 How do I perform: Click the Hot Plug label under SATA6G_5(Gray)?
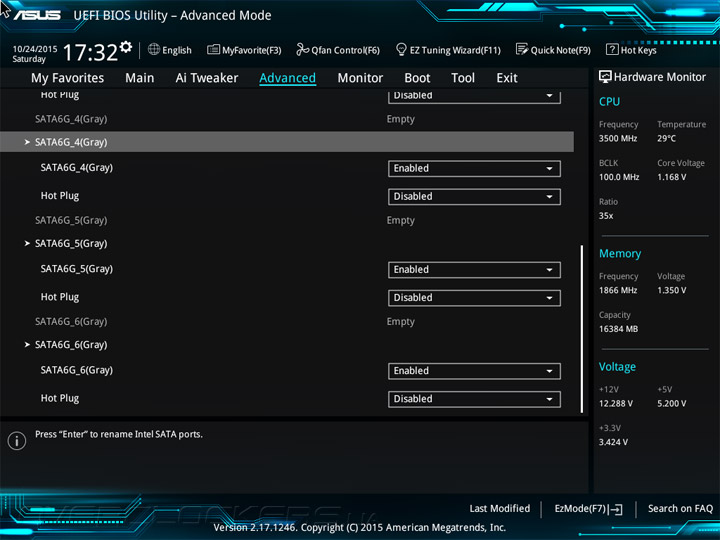point(60,297)
